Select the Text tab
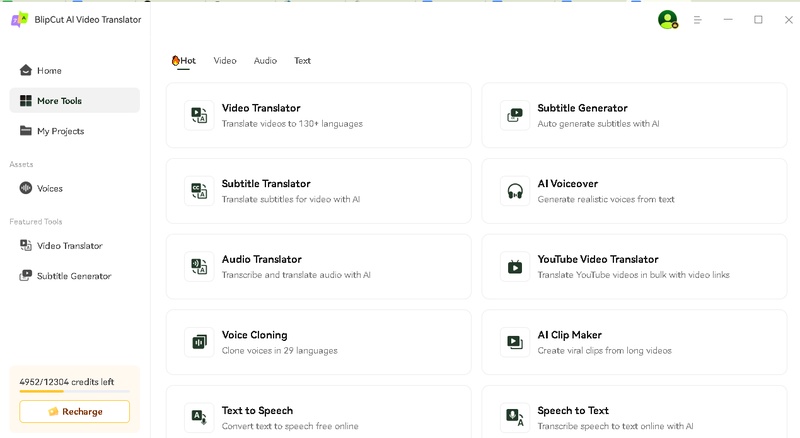 (x=302, y=61)
